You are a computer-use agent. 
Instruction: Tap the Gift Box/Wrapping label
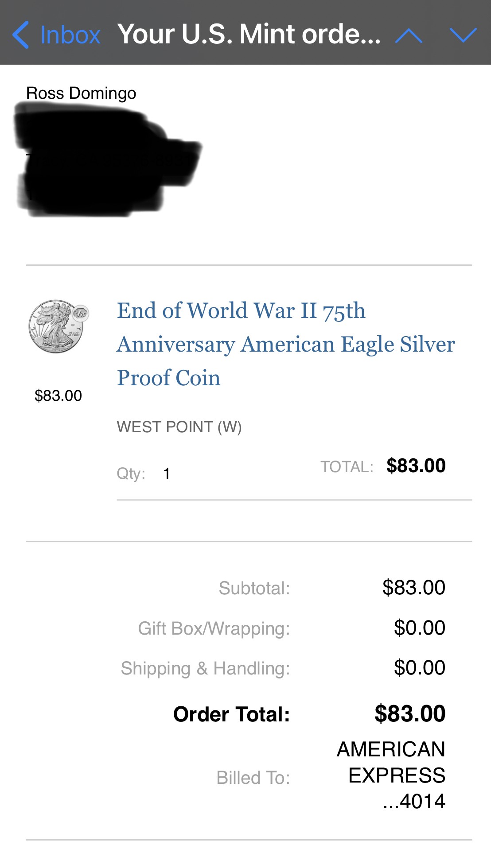pyautogui.click(x=214, y=628)
